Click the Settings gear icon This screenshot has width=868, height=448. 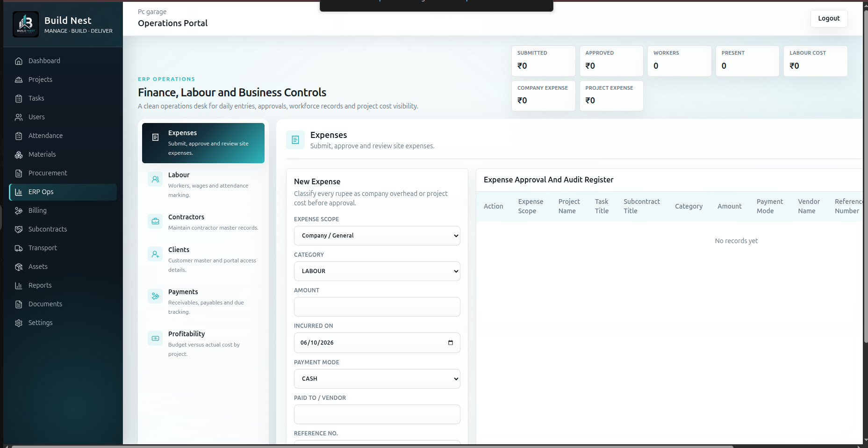pyautogui.click(x=19, y=323)
